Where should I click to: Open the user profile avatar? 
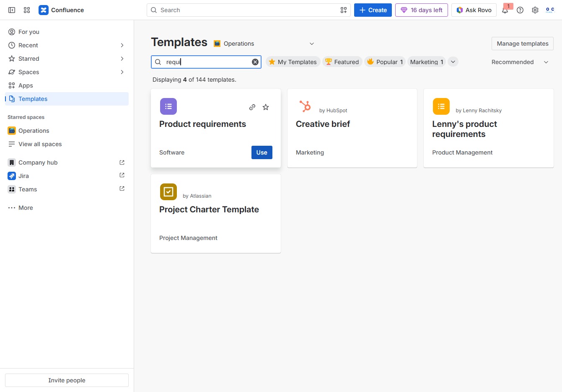click(x=550, y=10)
